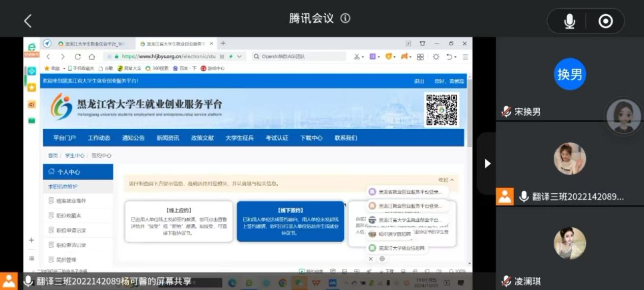Screen dimensions: 644x290
Task: Scan the QR code image on the banner
Action: click(441, 109)
